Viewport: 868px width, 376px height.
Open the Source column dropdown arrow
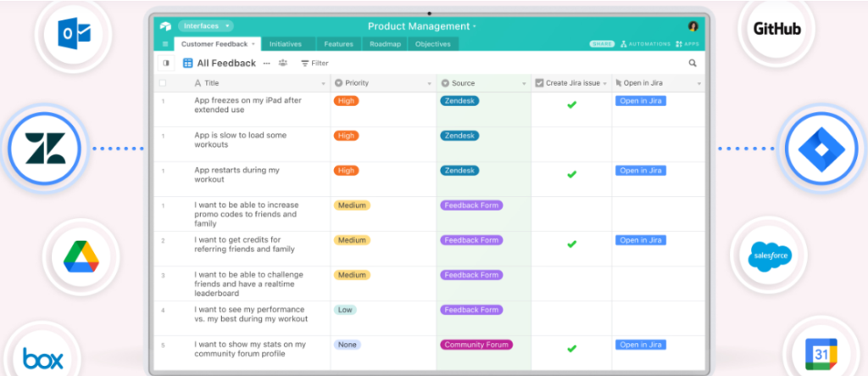524,84
